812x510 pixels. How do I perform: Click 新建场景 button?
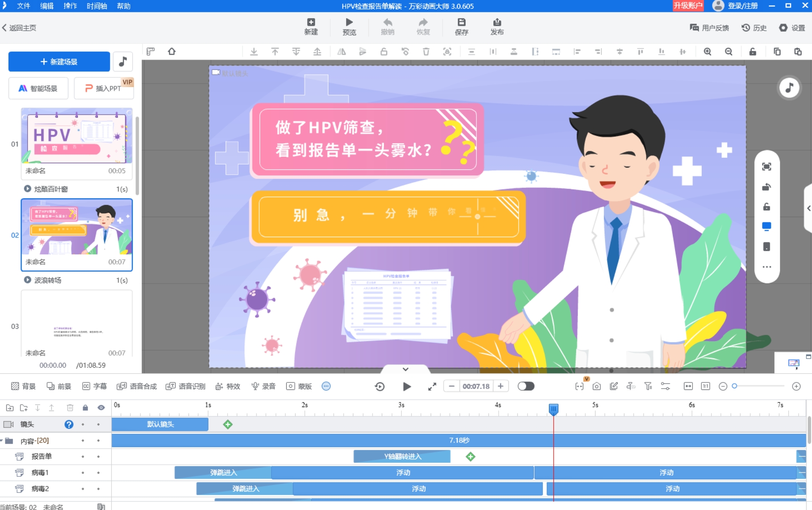59,61
